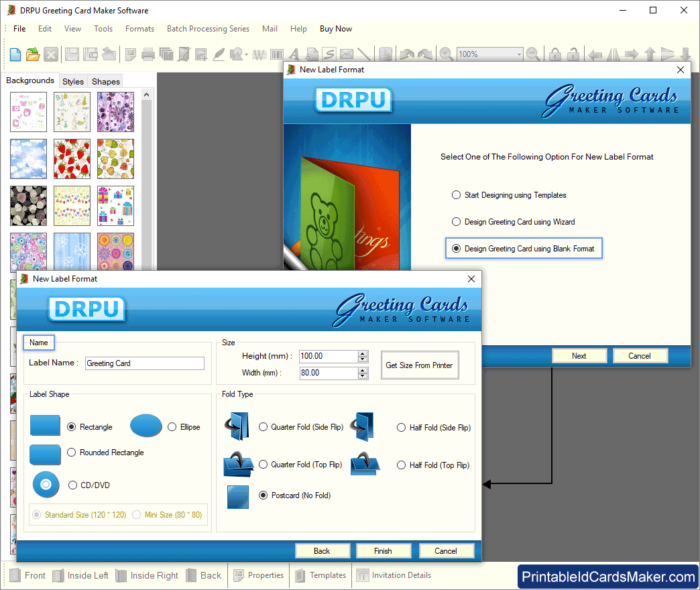700x590 pixels.
Task: Increase Width value with up stepper
Action: tap(363, 370)
